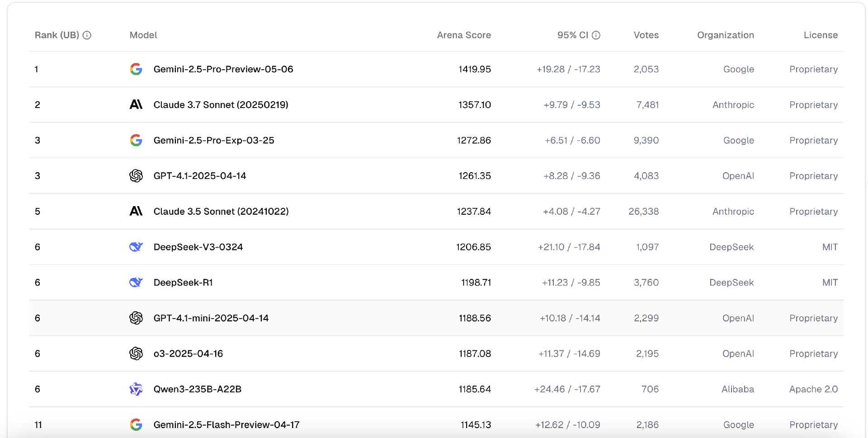Click the DeepSeek icon beside DeepSeek-R1
This screenshot has height=438, width=868.
tap(136, 283)
